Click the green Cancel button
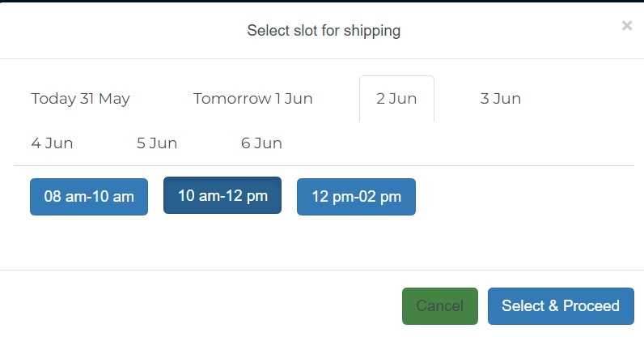644x337 pixels. 439,306
